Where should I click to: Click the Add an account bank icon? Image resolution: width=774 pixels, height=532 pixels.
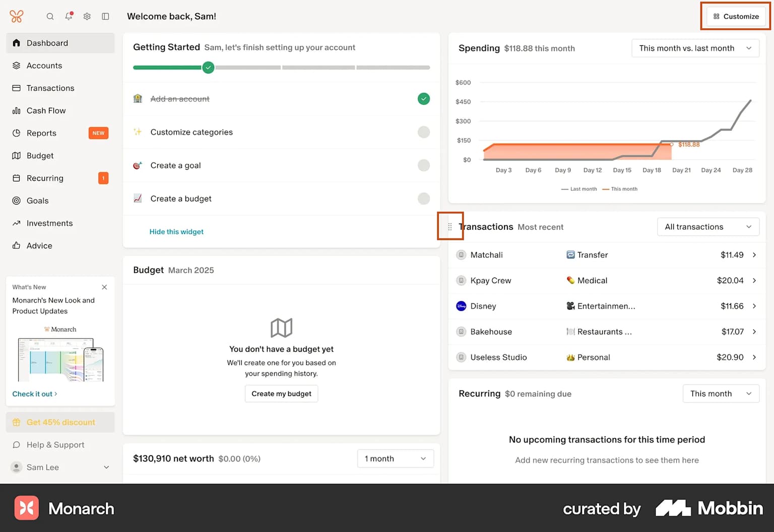pyautogui.click(x=138, y=99)
